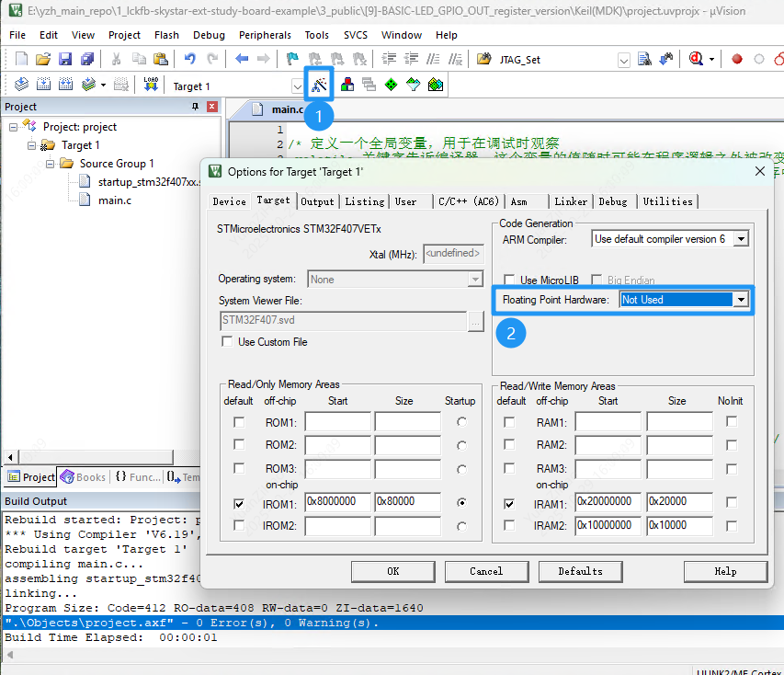This screenshot has height=675, width=784.
Task: Uncheck the IROM1 default checkbox
Action: coord(239,503)
